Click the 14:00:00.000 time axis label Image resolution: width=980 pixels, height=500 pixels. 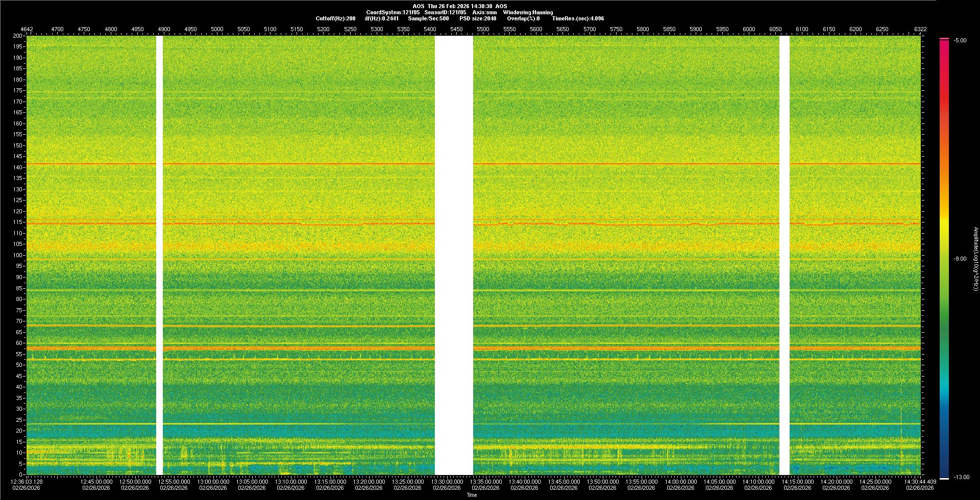[680, 482]
